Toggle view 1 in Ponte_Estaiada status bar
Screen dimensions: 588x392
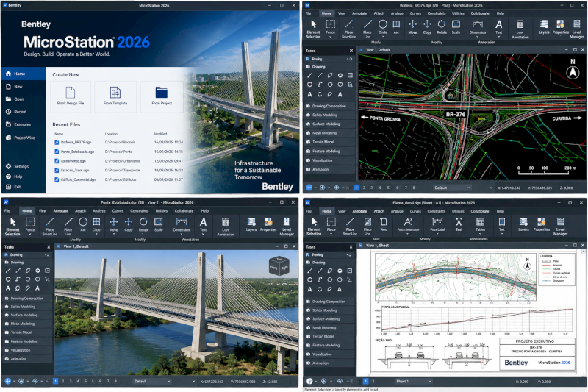[56, 381]
